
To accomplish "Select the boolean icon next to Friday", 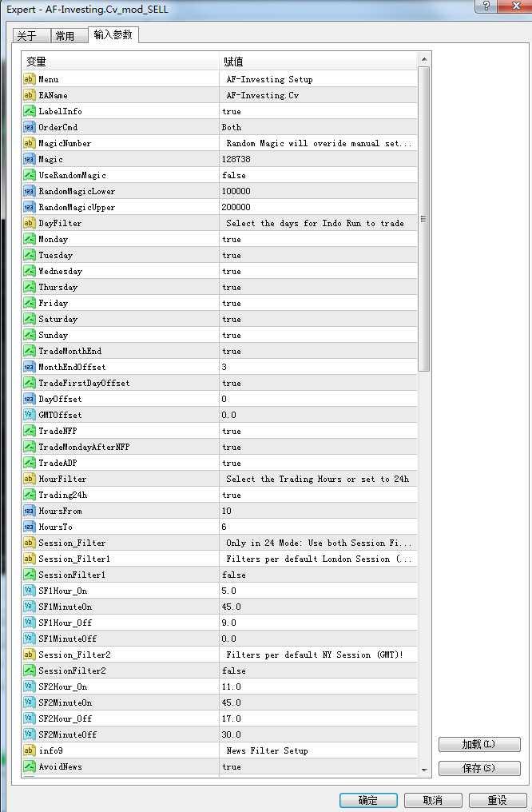I will 29,303.
